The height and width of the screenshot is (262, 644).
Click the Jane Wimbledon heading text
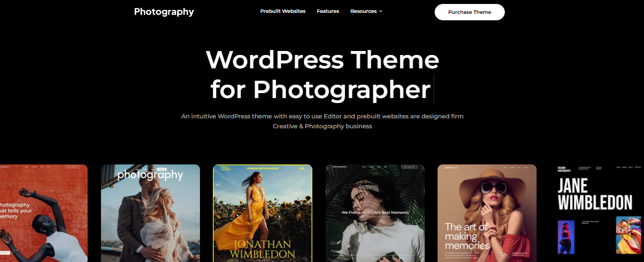coord(595,194)
